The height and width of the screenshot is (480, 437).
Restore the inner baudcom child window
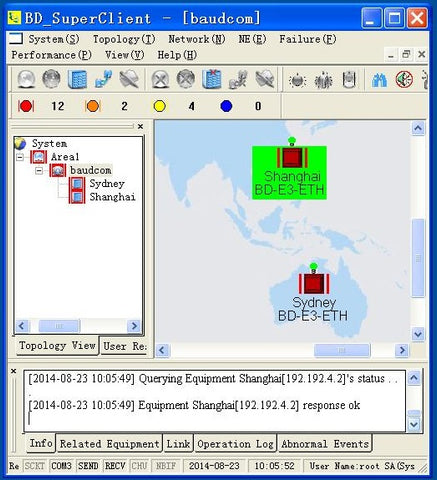[406, 54]
